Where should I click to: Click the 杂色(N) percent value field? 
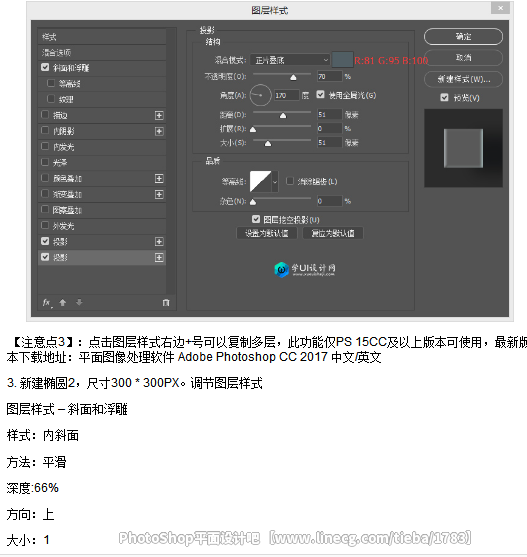(x=330, y=201)
